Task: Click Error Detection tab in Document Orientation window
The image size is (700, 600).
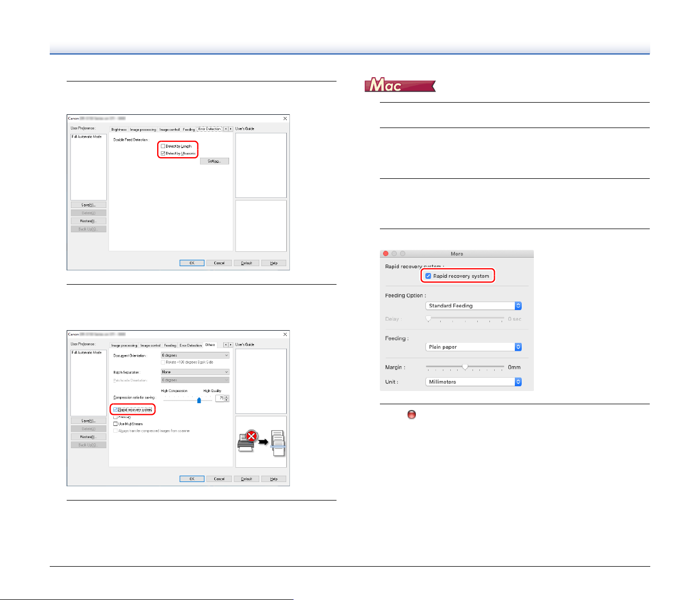Action: coord(190,346)
